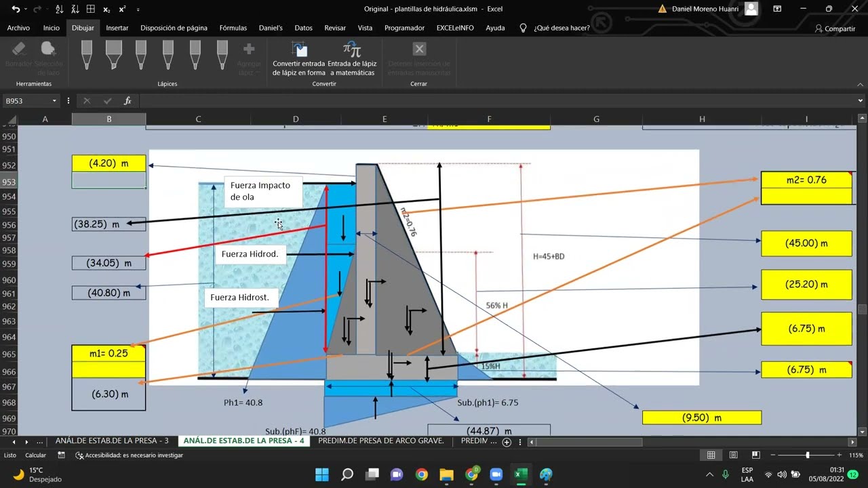Click the 115% zoom level
The height and width of the screenshot is (488, 868).
coord(856,455)
